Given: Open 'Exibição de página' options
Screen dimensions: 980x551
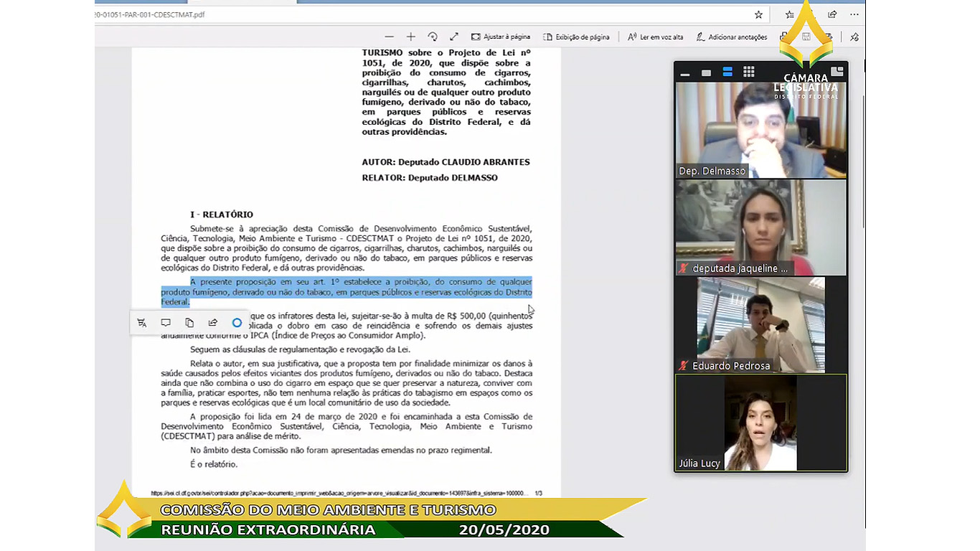Looking at the screenshot, I should click(x=576, y=37).
